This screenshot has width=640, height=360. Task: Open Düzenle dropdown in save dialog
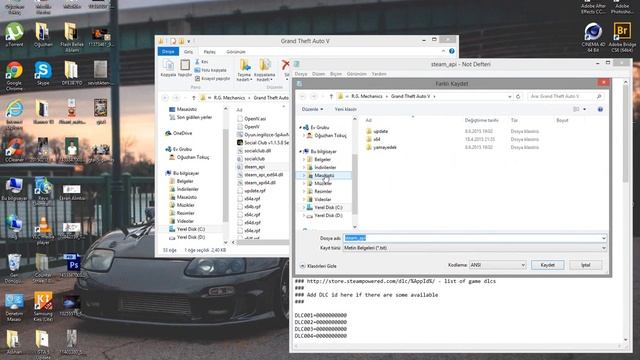pyautogui.click(x=312, y=109)
